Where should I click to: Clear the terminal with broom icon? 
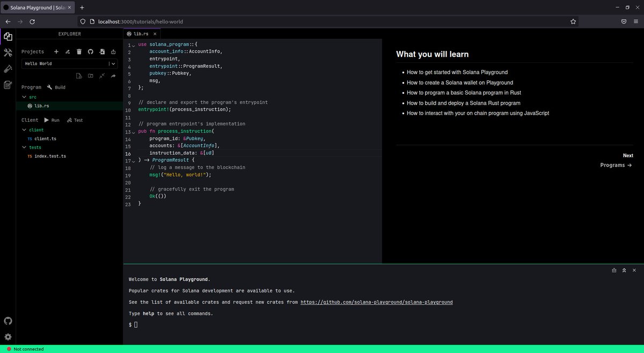pos(614,270)
